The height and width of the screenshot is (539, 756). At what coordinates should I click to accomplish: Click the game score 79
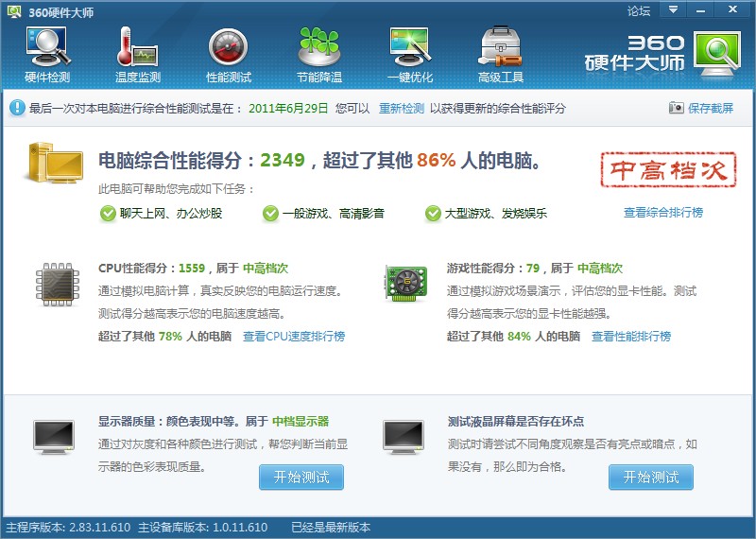[x=533, y=269]
